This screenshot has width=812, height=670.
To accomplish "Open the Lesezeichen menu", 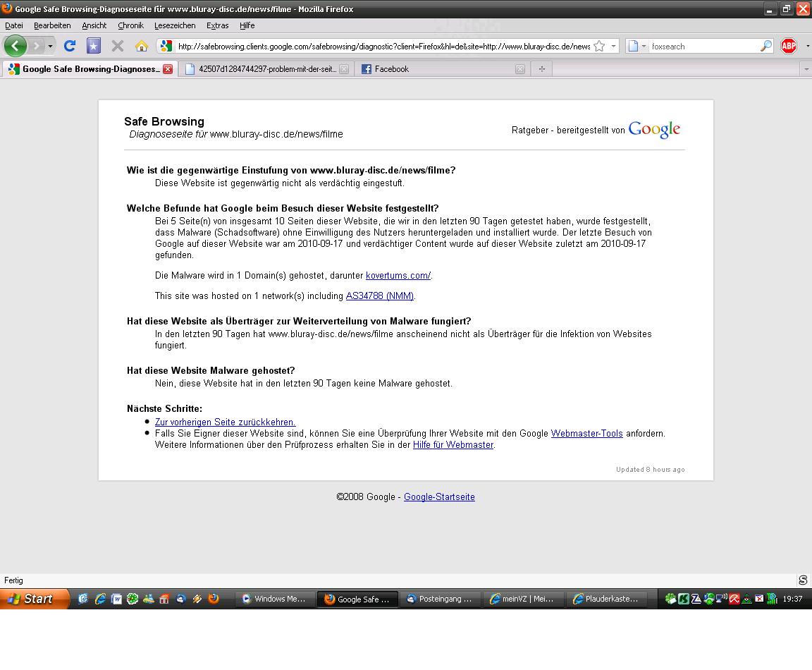I will tap(175, 25).
